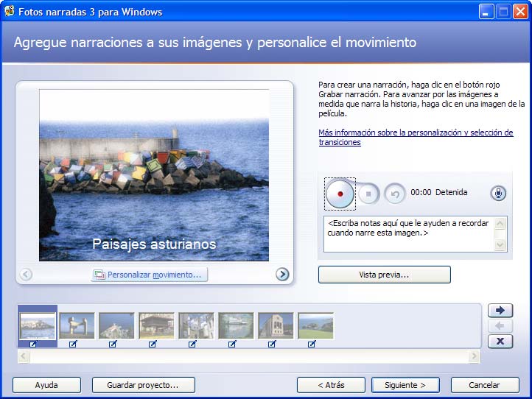Click the edit icon under the seventh thumbnail
532x399 pixels.
[x=272, y=344]
